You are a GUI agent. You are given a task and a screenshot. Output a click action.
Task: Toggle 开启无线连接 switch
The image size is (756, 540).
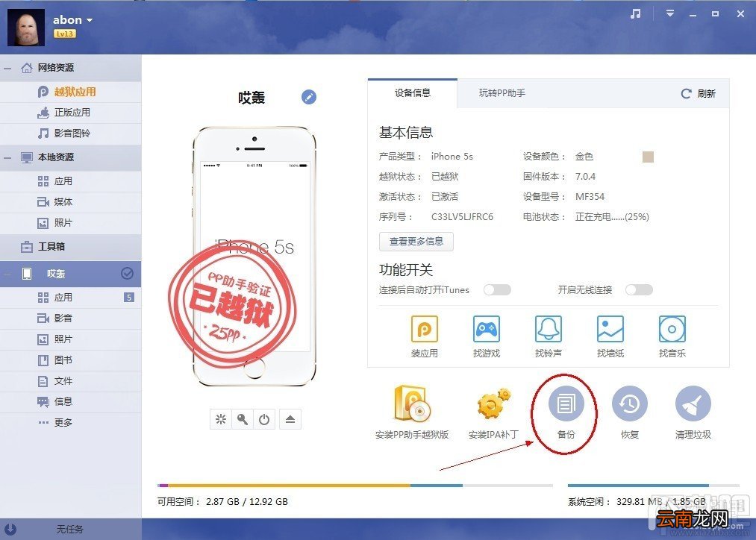(639, 289)
